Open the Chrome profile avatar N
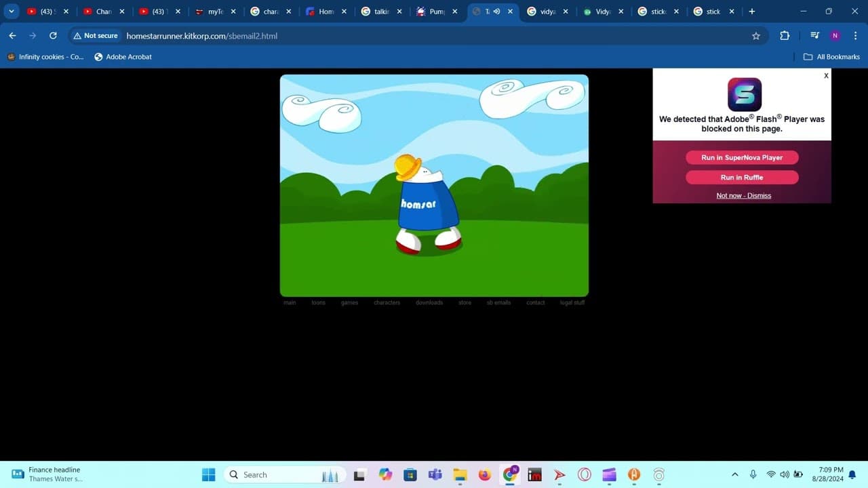Viewport: 868px width, 488px height. 835,36
